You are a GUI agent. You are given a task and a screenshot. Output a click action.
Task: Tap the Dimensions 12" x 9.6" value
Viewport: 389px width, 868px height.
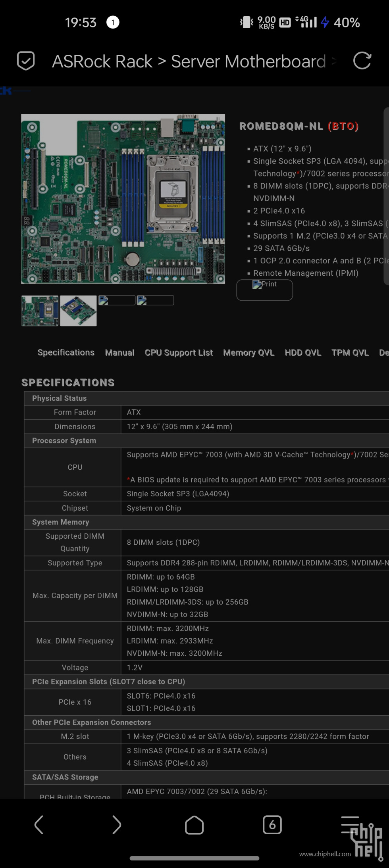(179, 426)
